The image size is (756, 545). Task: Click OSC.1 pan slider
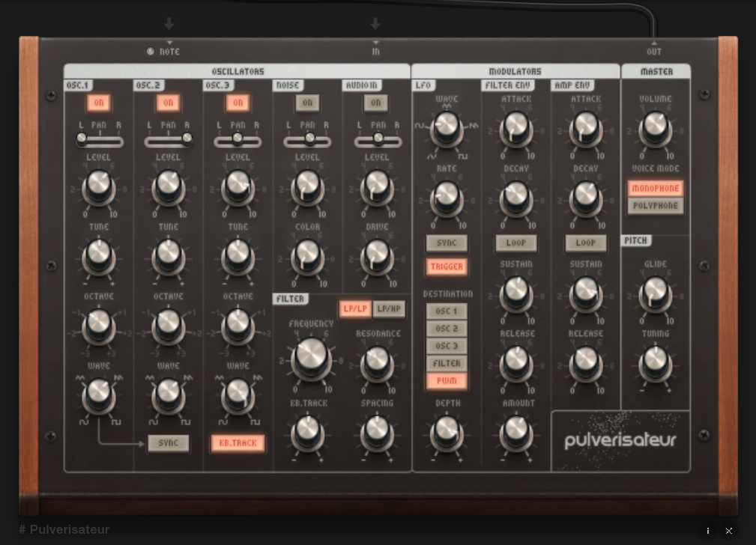(100, 141)
